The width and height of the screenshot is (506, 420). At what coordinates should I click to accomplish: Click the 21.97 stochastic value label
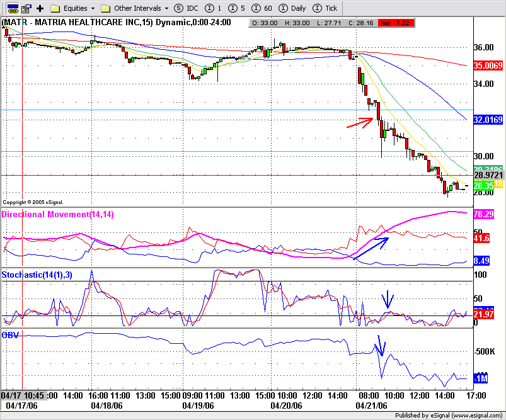click(483, 314)
